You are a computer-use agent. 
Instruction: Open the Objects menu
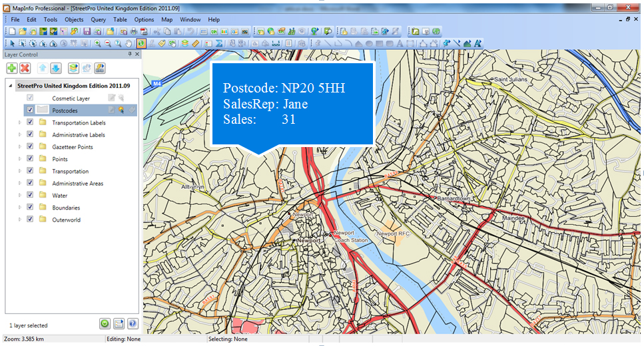click(74, 19)
